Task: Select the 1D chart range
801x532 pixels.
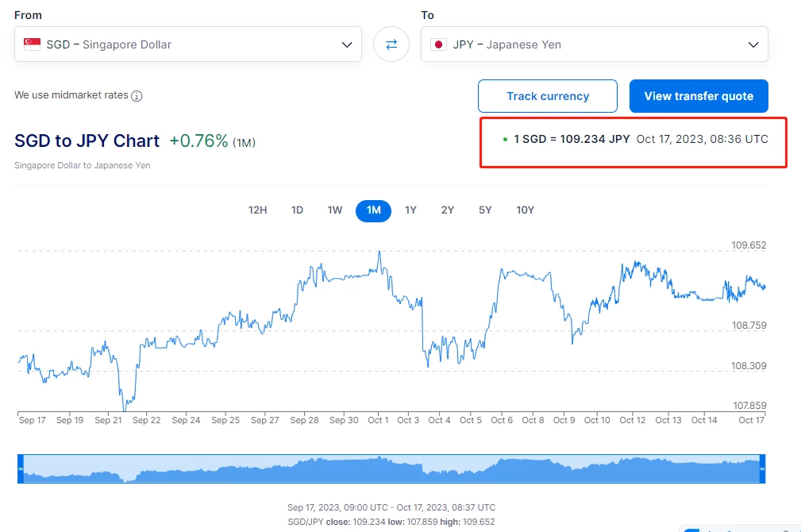Action: point(298,210)
